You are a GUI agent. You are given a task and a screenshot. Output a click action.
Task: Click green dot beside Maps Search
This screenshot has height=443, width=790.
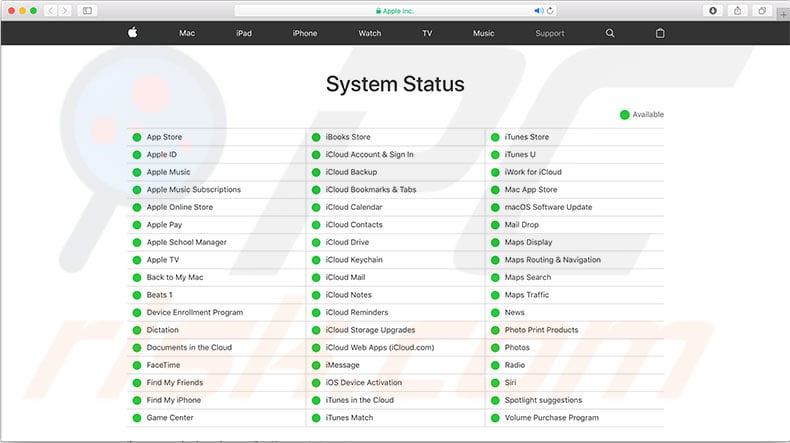coord(495,277)
